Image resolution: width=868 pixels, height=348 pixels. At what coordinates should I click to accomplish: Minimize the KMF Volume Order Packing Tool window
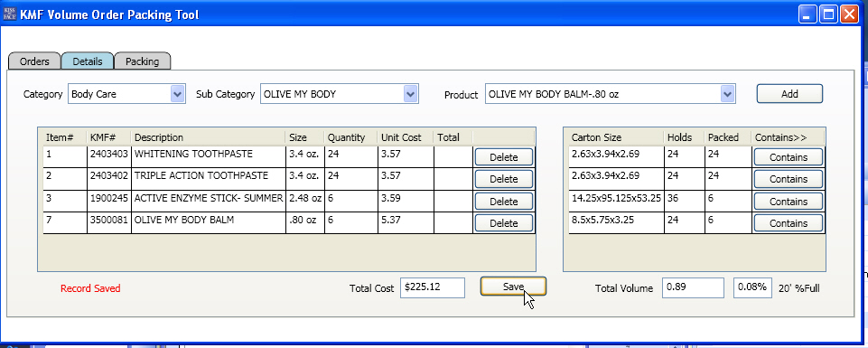pyautogui.click(x=807, y=14)
